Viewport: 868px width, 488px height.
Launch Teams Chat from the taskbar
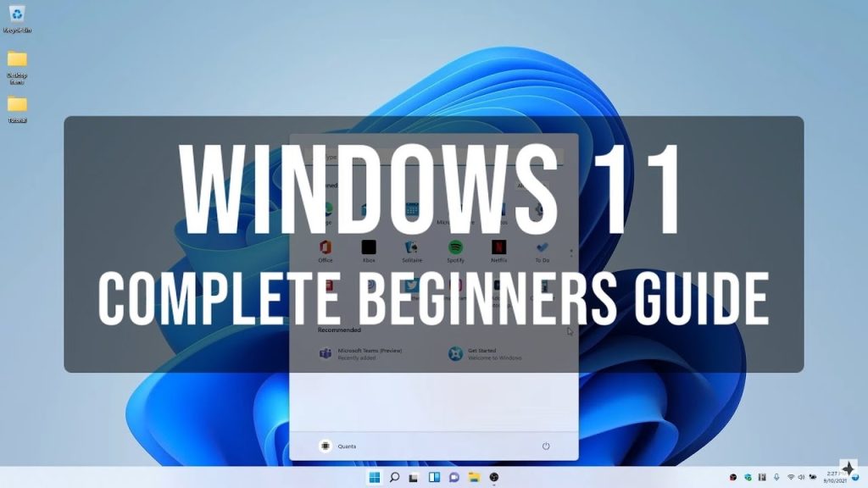pyautogui.click(x=453, y=478)
